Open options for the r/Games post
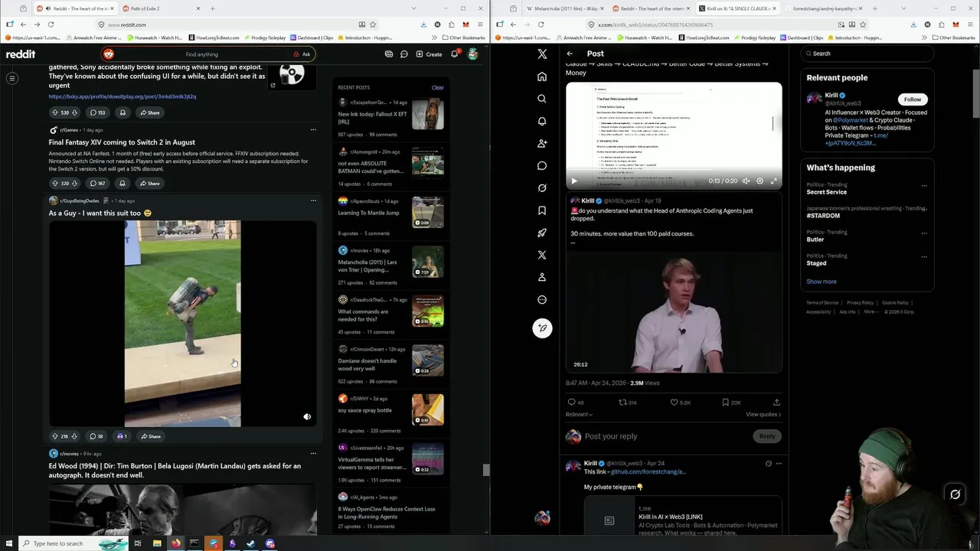 click(x=313, y=129)
